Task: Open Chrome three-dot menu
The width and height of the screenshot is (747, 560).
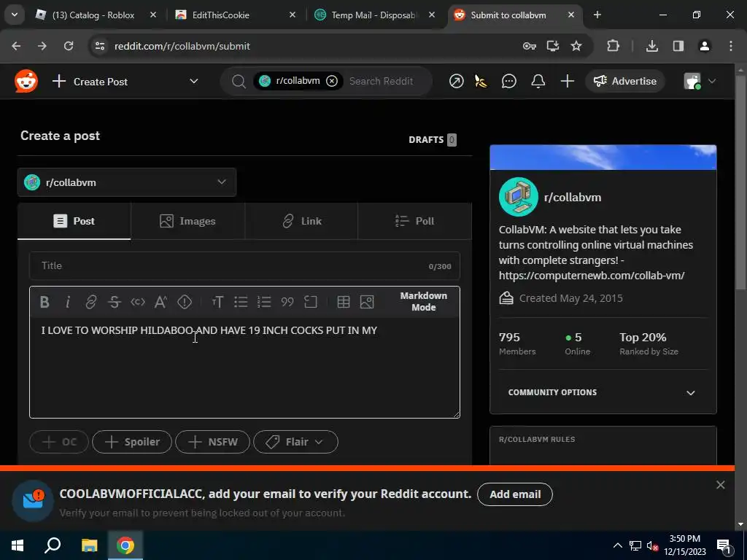Action: point(731,46)
